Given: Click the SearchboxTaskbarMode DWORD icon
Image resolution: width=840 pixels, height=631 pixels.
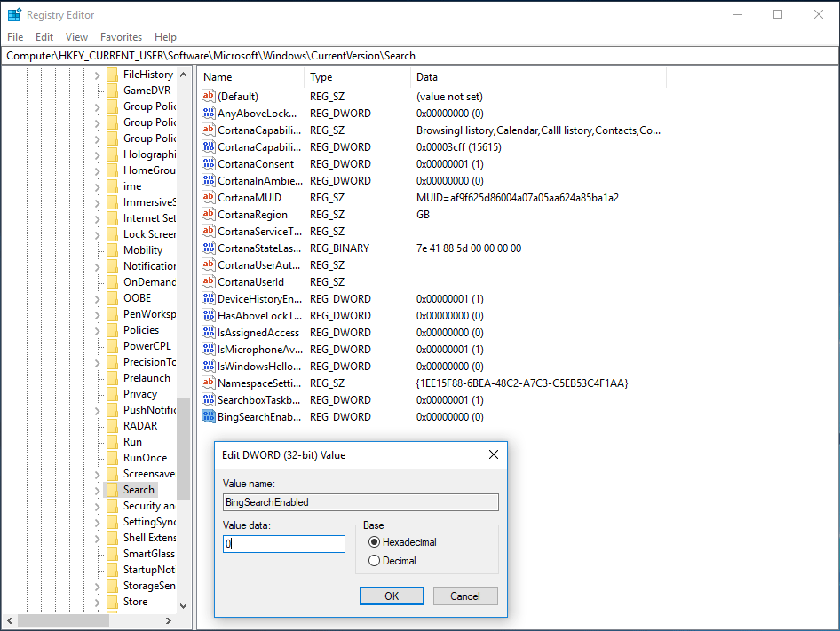Looking at the screenshot, I should pos(209,400).
